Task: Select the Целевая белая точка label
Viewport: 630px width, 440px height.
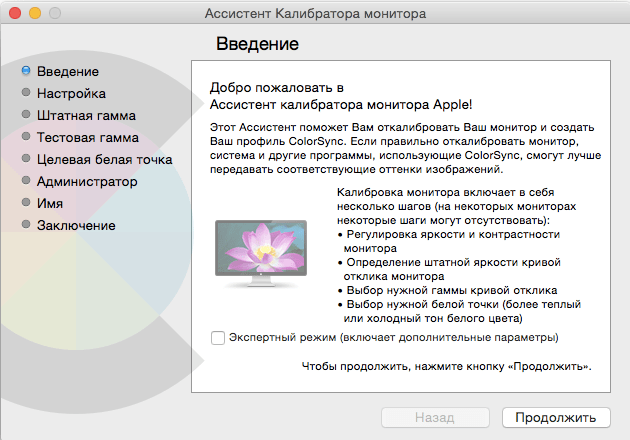Action: [x=104, y=160]
